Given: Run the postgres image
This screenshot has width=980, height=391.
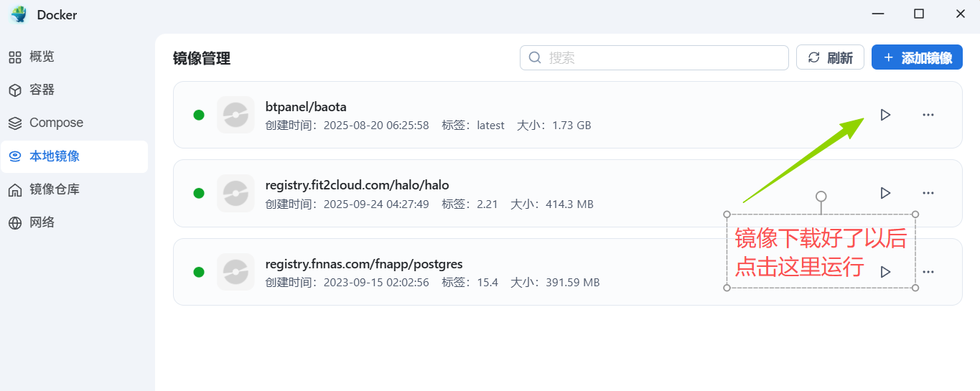Looking at the screenshot, I should pos(885,272).
